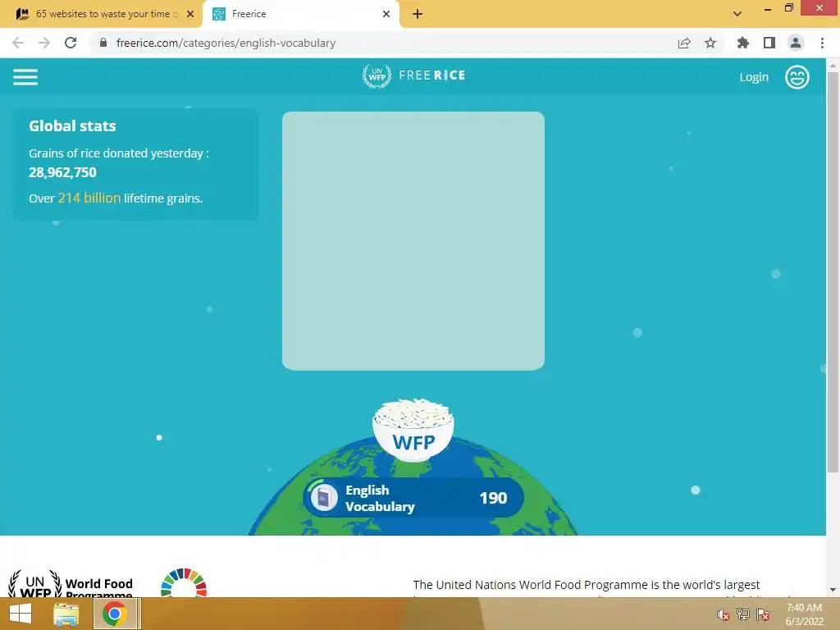
Task: Go forward in browser history
Action: pos(44,43)
